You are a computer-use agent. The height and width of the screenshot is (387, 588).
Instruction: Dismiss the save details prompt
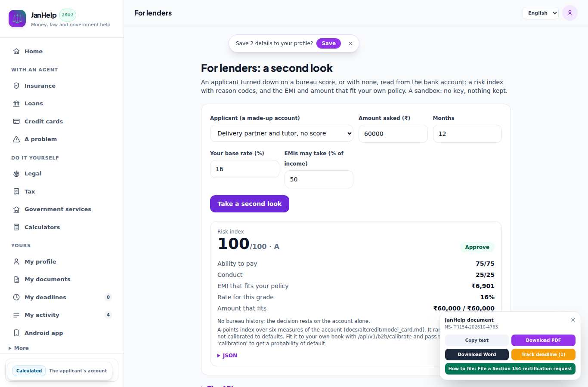[350, 43]
